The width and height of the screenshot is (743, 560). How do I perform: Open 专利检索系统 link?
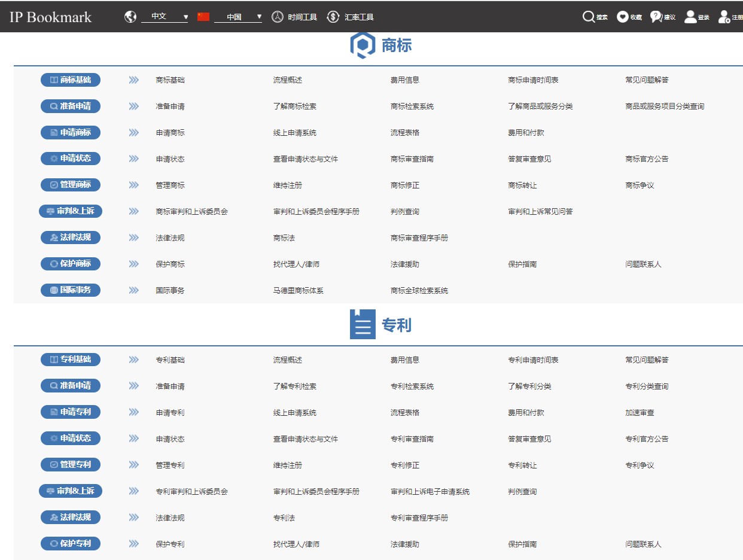(x=412, y=386)
